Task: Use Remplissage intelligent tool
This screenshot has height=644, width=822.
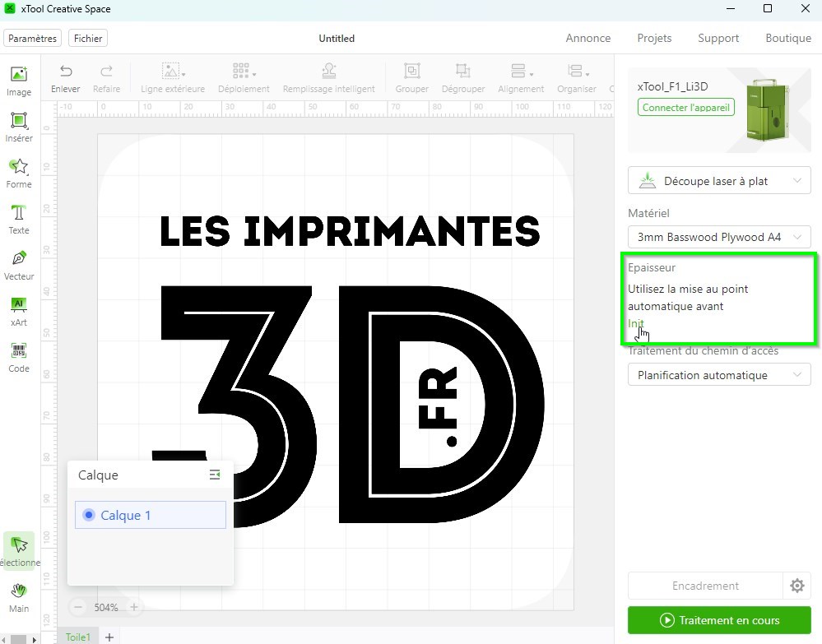Action: [x=328, y=79]
